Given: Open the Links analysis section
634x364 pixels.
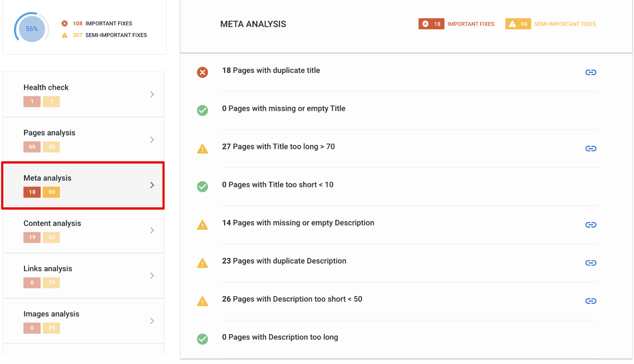Looking at the screenshot, I should tap(83, 276).
